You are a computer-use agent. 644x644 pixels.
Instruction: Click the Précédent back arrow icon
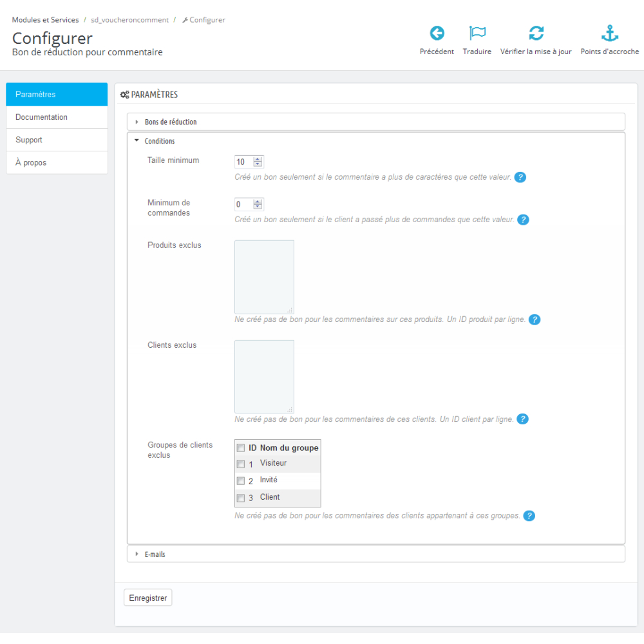(x=437, y=33)
